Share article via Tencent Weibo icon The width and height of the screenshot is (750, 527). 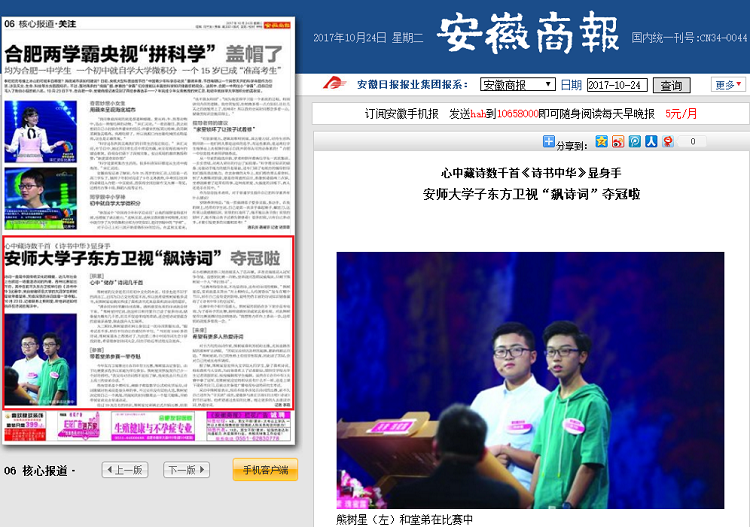click(635, 142)
